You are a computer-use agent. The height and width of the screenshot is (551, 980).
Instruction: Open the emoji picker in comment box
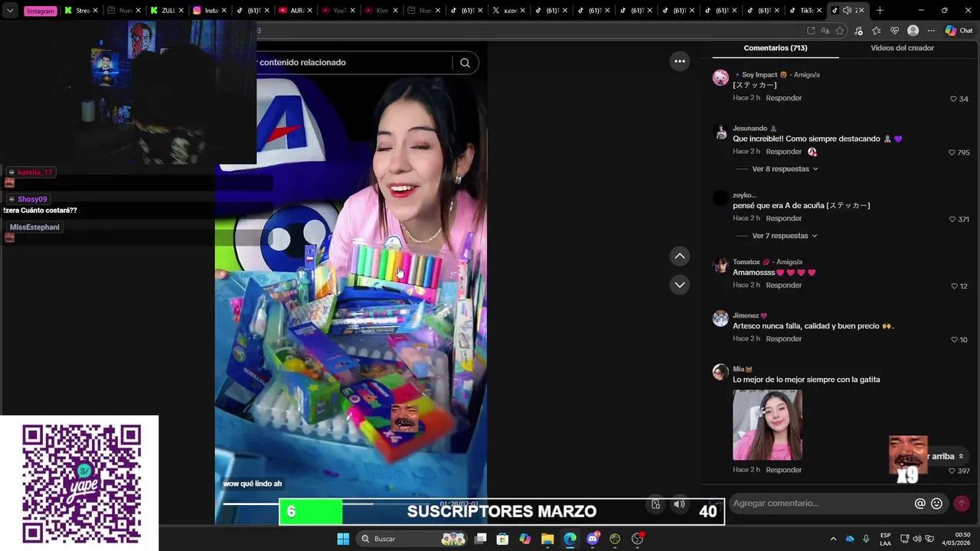pyautogui.click(x=936, y=504)
